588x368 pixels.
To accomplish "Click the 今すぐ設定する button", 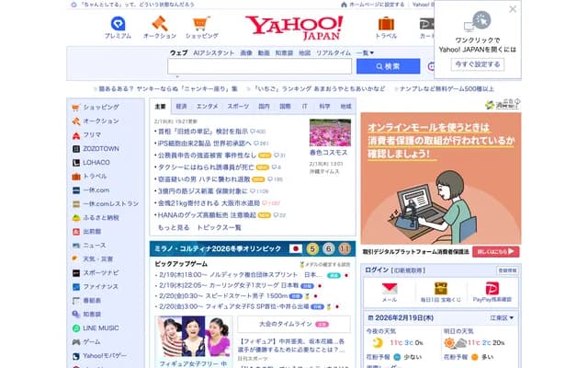I will click(478, 64).
